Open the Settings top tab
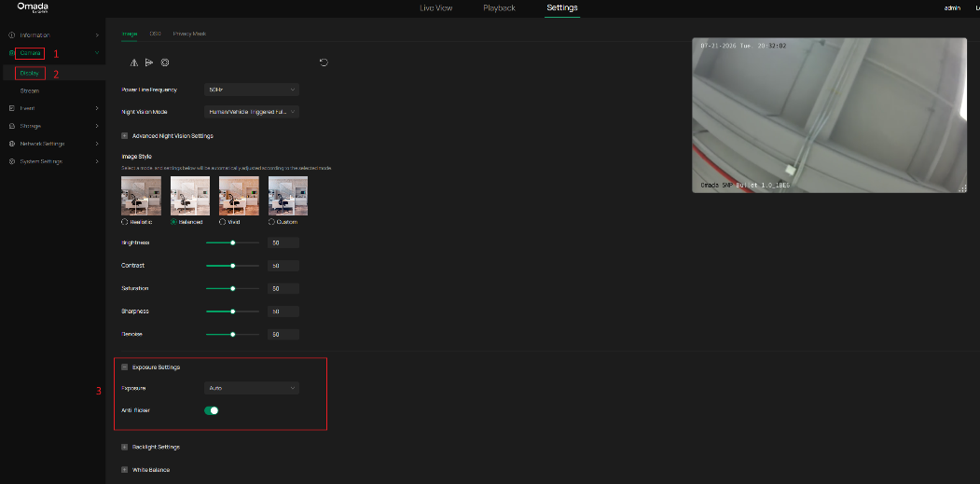Viewport: 980px width, 484px height. coord(562,8)
